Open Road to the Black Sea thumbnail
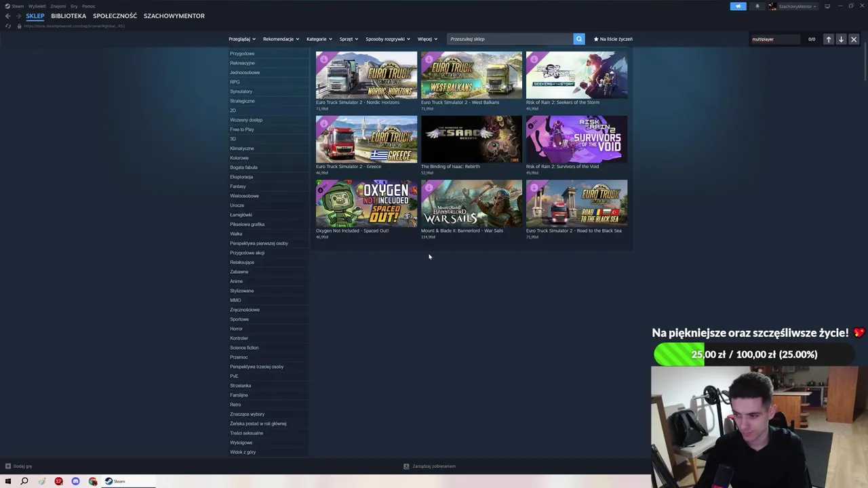The width and height of the screenshot is (868, 488). [576, 203]
